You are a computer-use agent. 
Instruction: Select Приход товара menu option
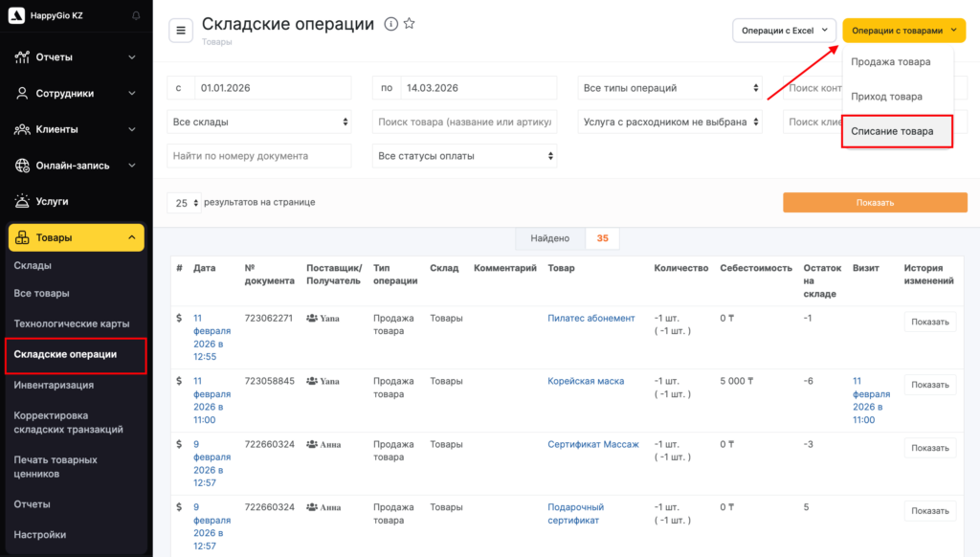887,97
